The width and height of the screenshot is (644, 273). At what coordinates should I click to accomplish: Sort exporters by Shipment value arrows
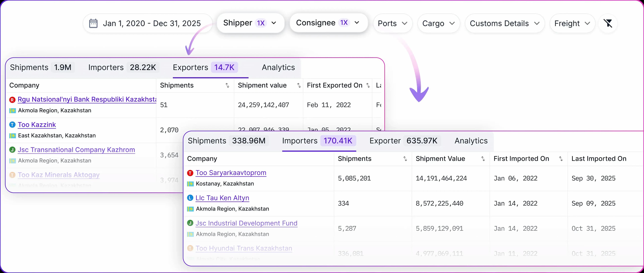(x=299, y=85)
